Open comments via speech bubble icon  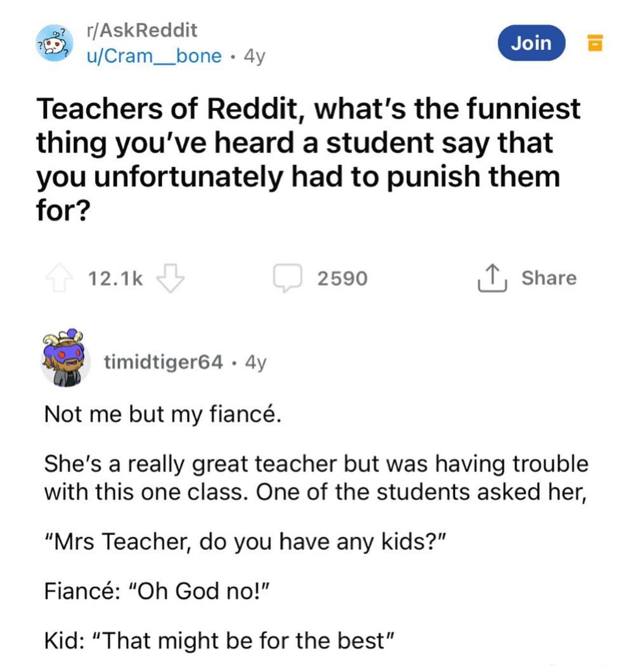click(x=287, y=278)
